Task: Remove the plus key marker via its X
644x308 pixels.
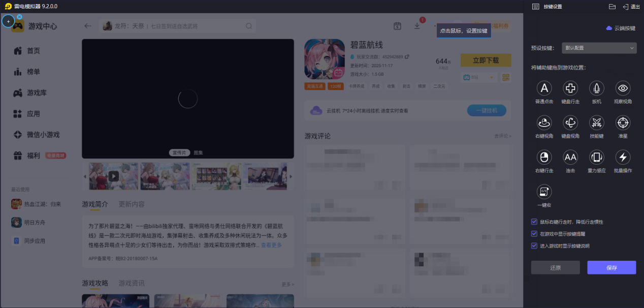Action: click(x=19, y=17)
